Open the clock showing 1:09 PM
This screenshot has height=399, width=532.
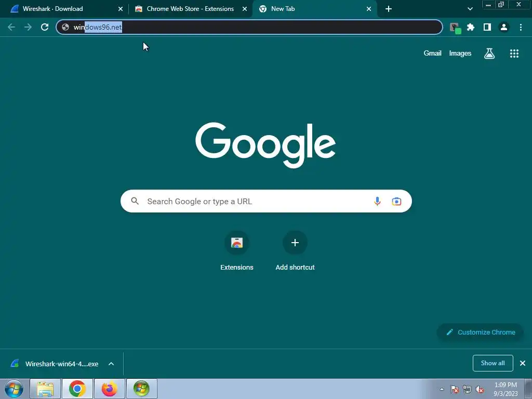click(506, 389)
